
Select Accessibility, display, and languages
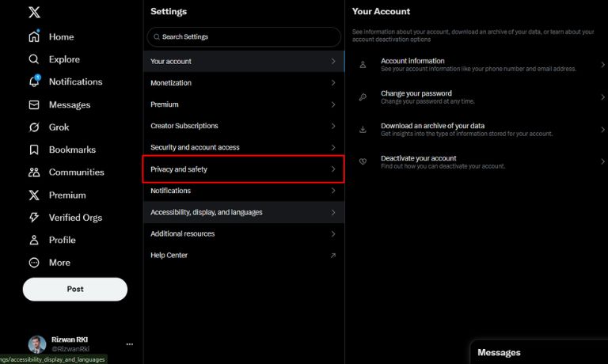[x=244, y=212]
